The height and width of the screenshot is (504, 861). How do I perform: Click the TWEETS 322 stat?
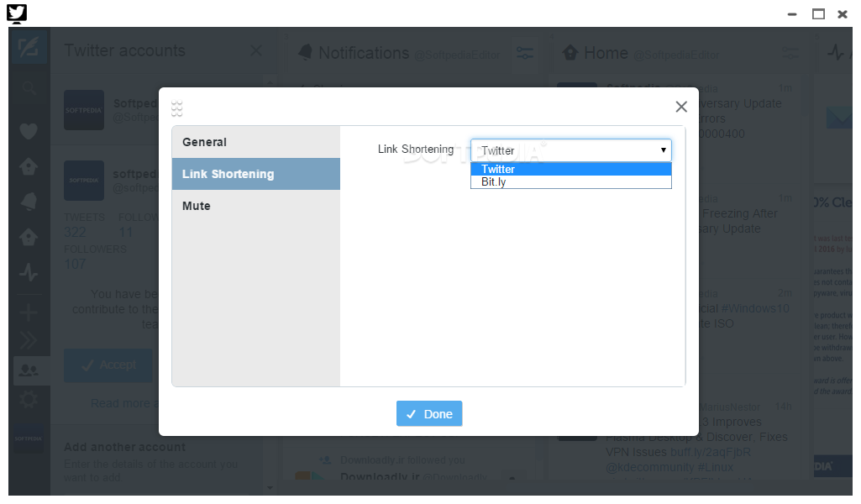tap(84, 225)
